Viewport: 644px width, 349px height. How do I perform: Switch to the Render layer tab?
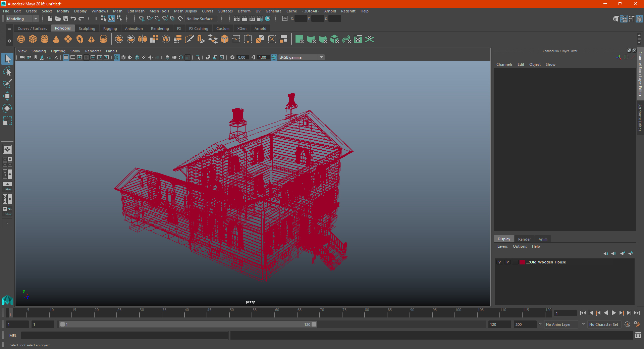(524, 239)
